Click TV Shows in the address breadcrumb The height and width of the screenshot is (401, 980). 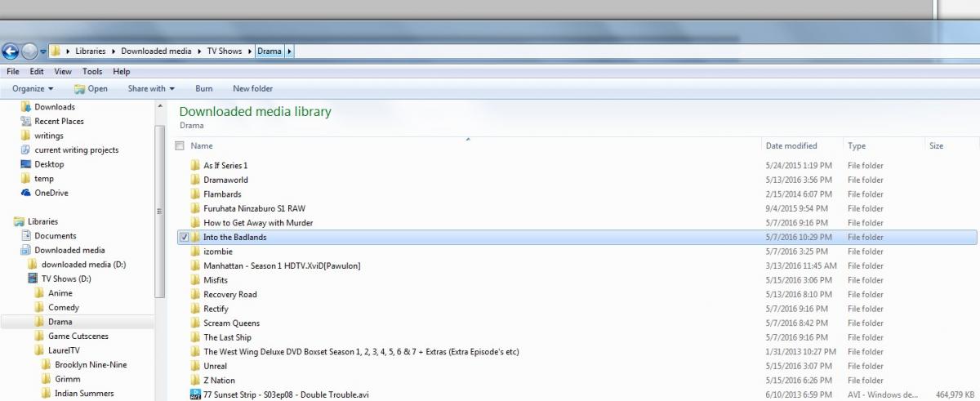pos(225,51)
